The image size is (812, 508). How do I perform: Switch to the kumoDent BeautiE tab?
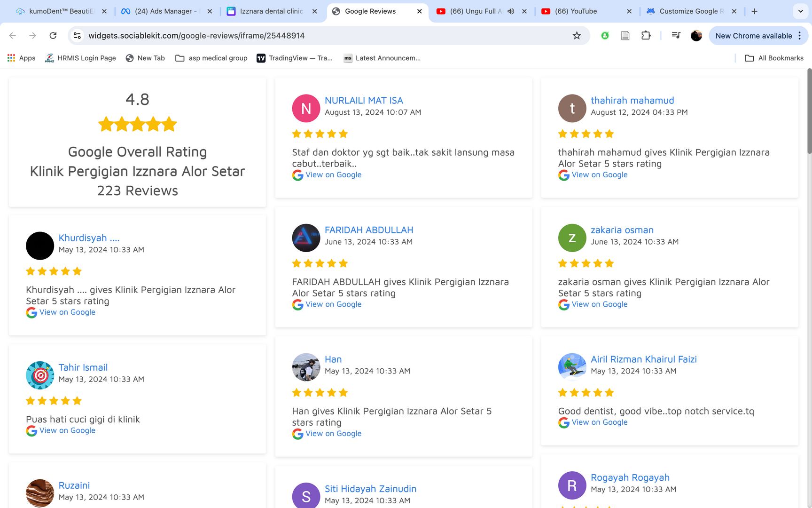click(61, 11)
